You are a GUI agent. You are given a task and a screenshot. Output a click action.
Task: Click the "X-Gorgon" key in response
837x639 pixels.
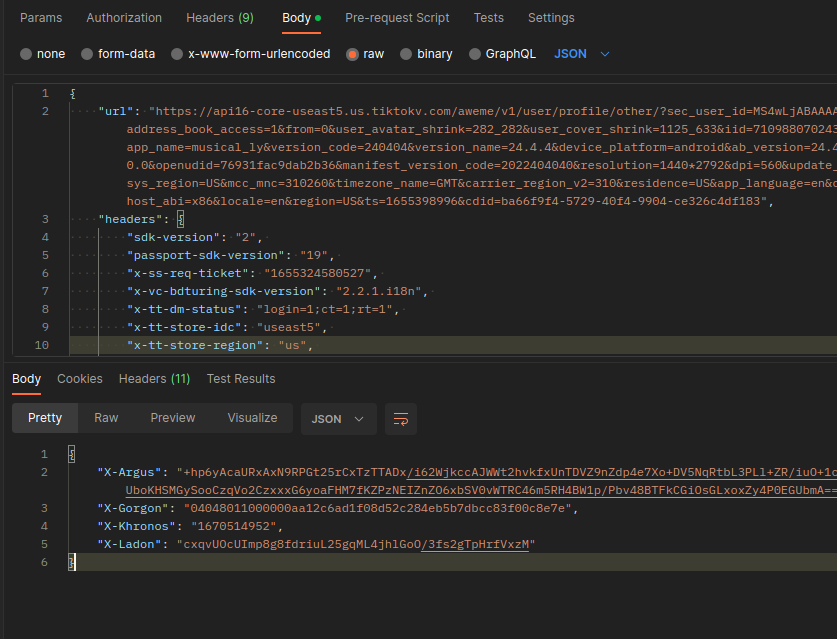(133, 508)
